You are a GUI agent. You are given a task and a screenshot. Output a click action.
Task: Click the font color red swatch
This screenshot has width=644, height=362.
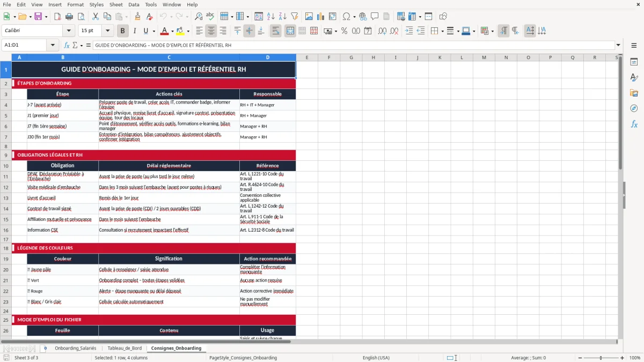click(x=164, y=31)
